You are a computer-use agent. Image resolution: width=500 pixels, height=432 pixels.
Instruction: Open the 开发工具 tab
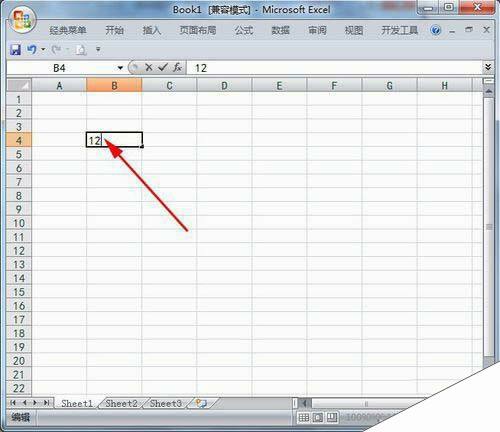point(399,30)
